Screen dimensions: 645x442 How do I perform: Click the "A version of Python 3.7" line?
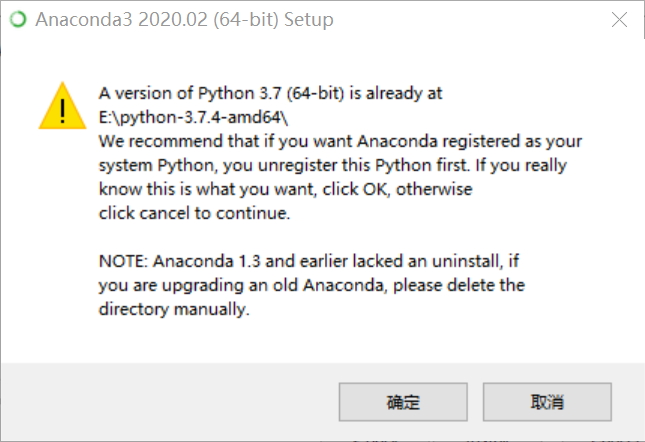[270, 93]
